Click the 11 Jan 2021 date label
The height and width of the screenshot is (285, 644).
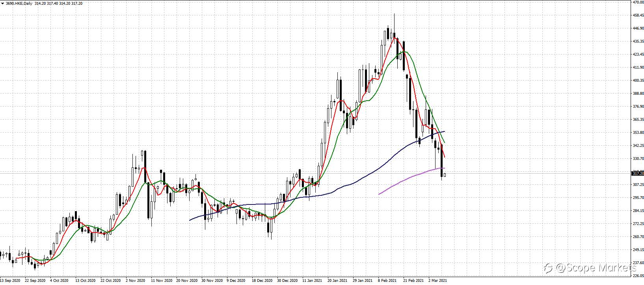[x=313, y=281]
